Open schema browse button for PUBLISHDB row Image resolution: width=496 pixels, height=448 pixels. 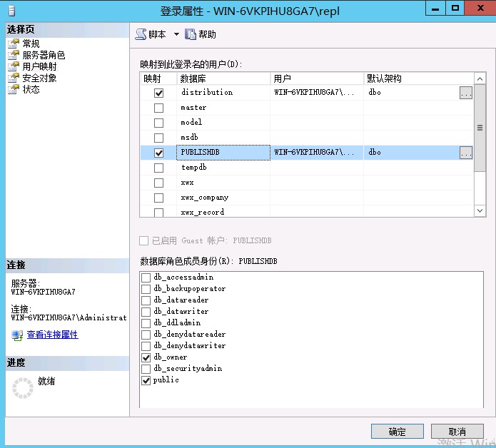point(465,153)
